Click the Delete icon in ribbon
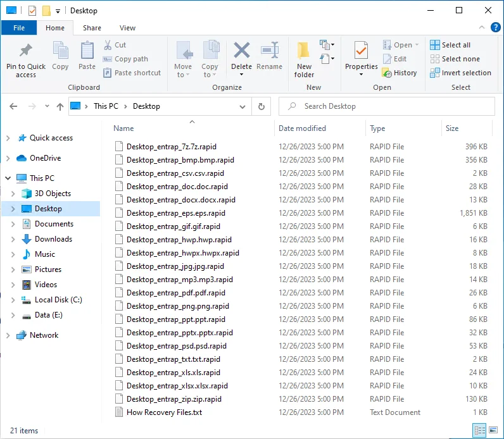Image resolution: width=504 pixels, height=439 pixels. pyautogui.click(x=241, y=52)
